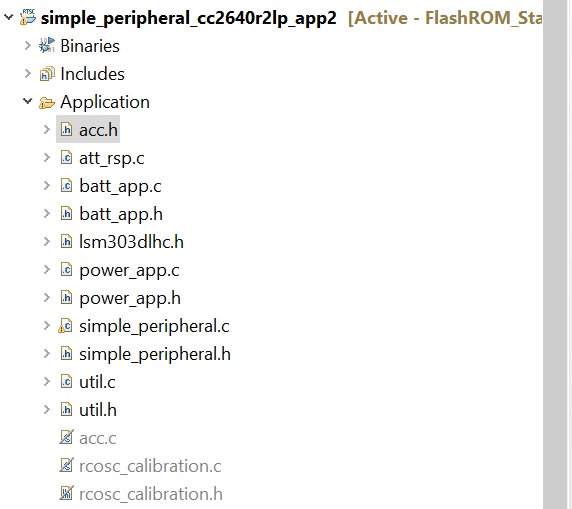The height and width of the screenshot is (509, 572).
Task: Click the att_rsp.c source file icon
Action: point(66,158)
